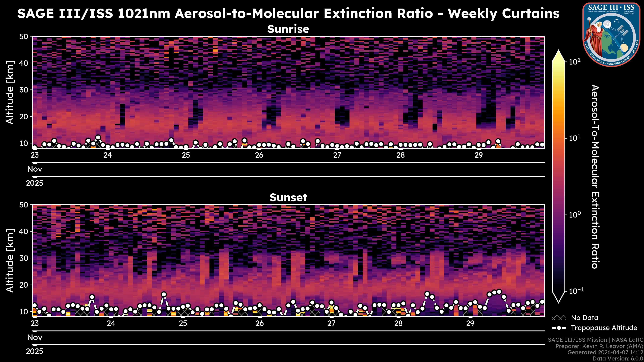Screen dimensions: 644x362
Task: Click the Sunrise panel's 26 date tick label
Action: tap(259, 155)
